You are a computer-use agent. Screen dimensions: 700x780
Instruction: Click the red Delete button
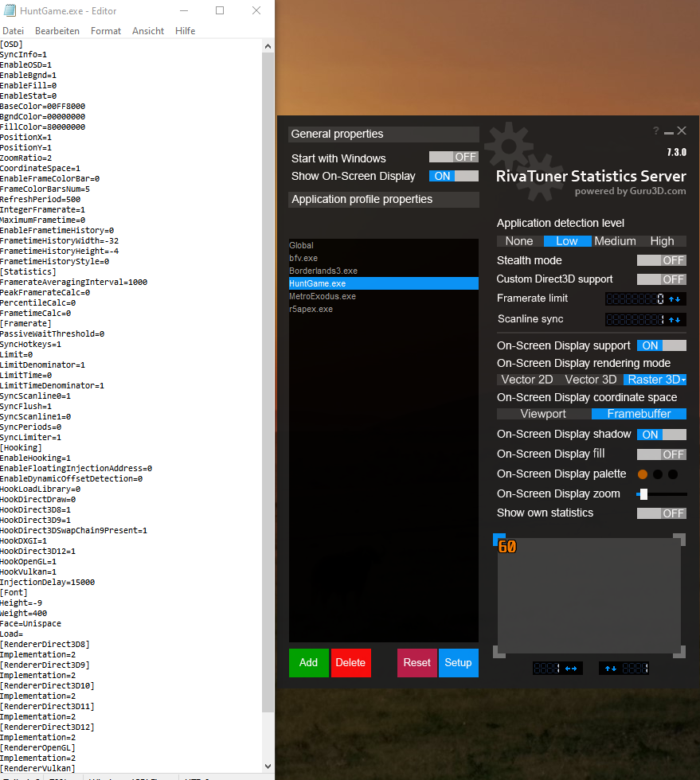[x=350, y=662]
